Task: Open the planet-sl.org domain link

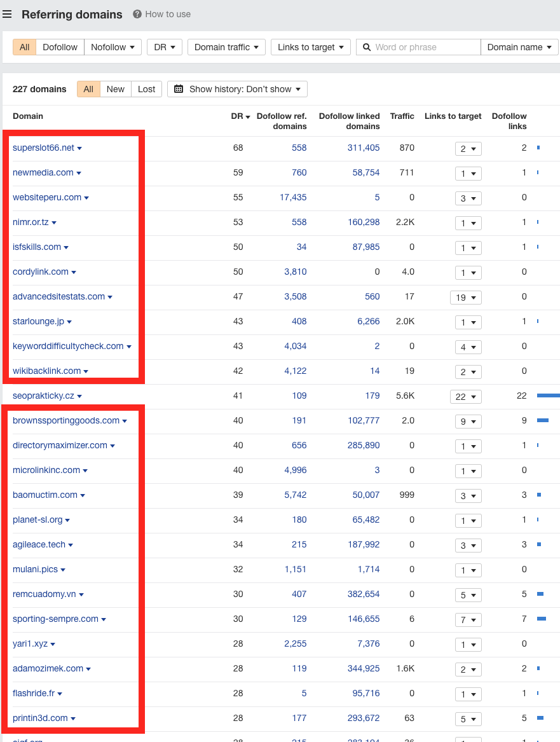Action: tap(38, 519)
